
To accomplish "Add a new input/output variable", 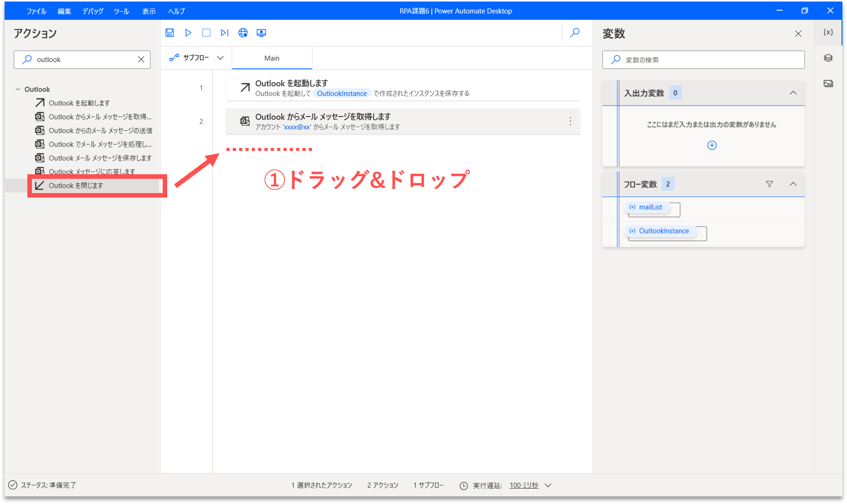I will click(x=712, y=145).
